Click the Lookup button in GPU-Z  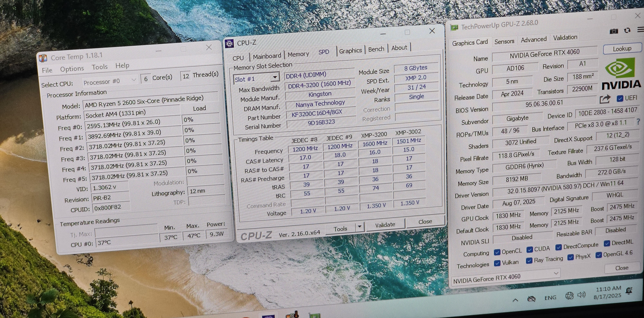[622, 48]
